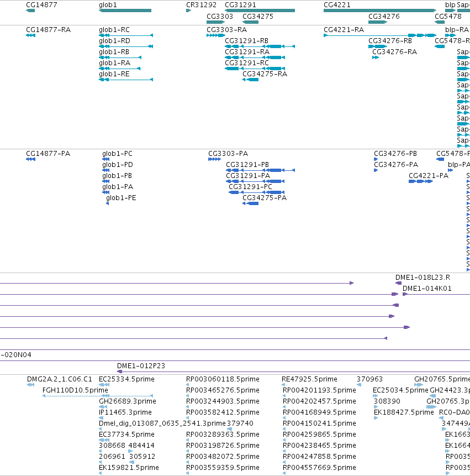Screen dimensions: 470x476
Task: Select the CG34276 gene label
Action: click(384, 17)
